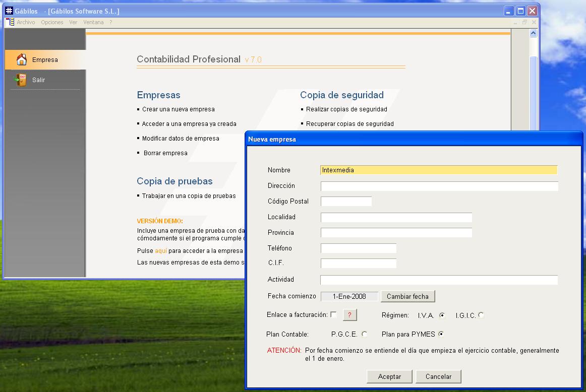The height and width of the screenshot is (392, 586).
Task: Open the Archivo menu
Action: tap(26, 22)
